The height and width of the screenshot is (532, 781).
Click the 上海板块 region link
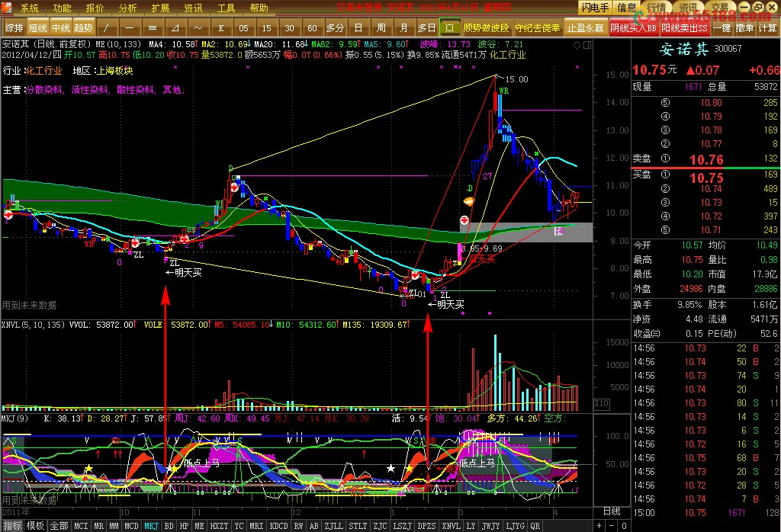coord(114,71)
